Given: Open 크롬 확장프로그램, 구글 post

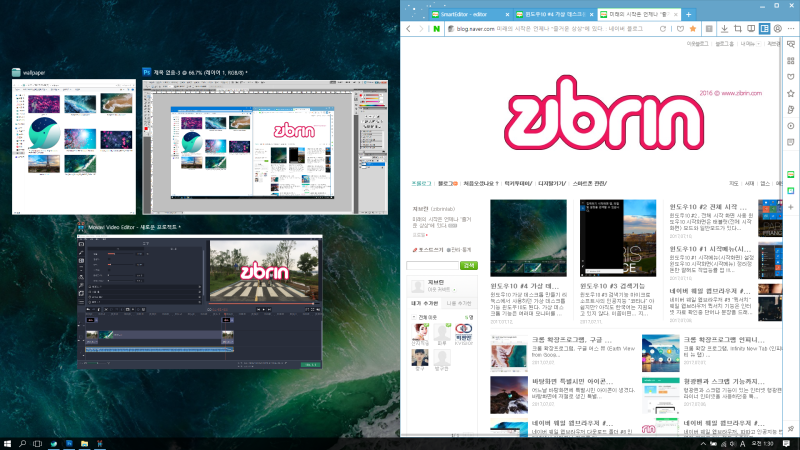Looking at the screenshot, I should [x=571, y=340].
